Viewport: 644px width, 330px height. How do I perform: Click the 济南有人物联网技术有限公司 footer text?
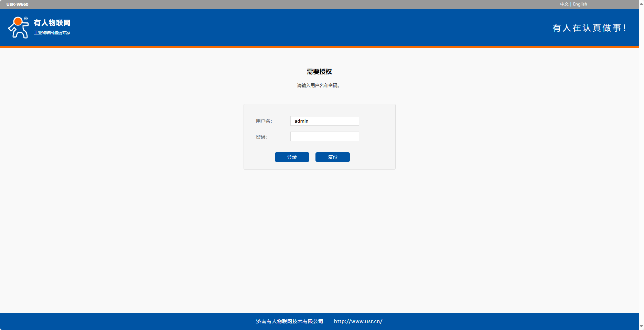[x=290, y=321]
